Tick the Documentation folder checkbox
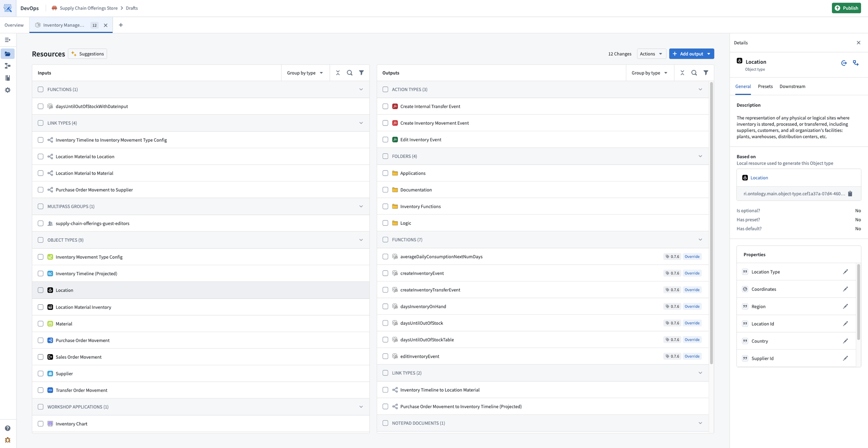This screenshot has height=448, width=868. click(385, 190)
